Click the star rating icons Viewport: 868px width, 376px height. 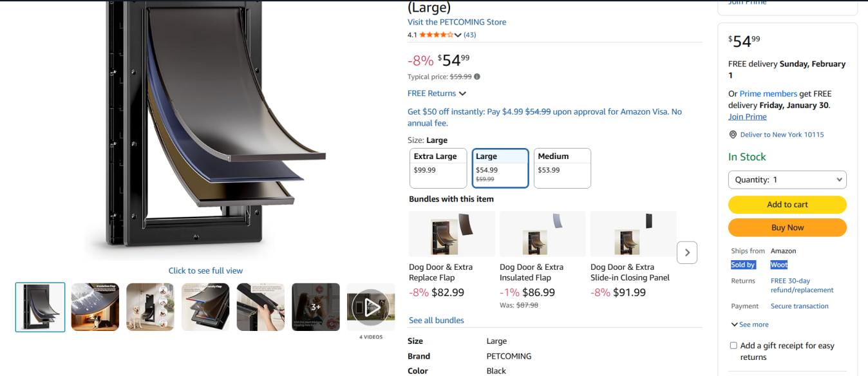[437, 35]
